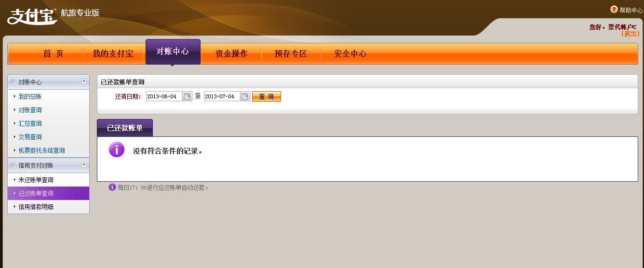Click the start date input field
Screen dimensions: 644x268
tap(164, 96)
